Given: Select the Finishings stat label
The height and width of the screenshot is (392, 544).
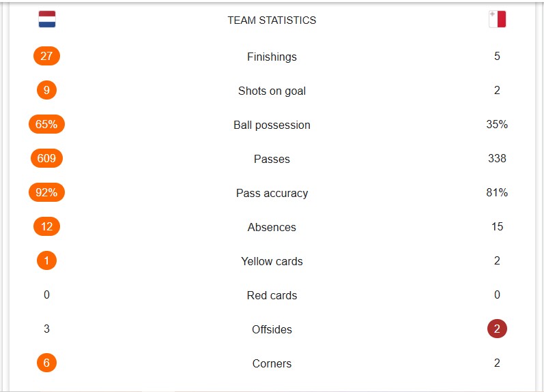Looking at the screenshot, I should tap(272, 57).
